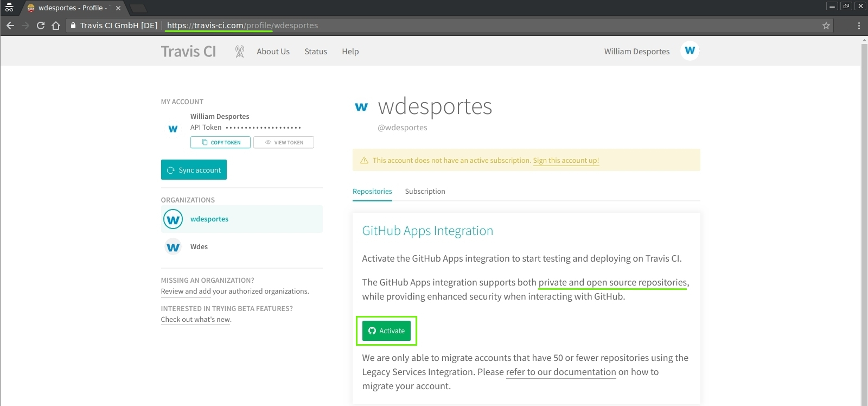Click the browser back arrow
This screenshot has width=868, height=406.
10,26
